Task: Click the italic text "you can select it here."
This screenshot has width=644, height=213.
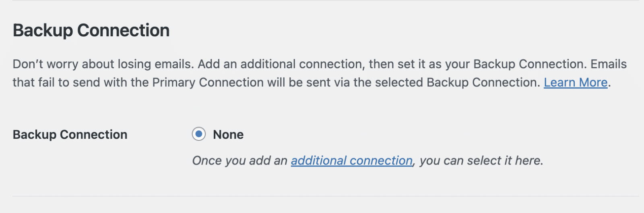Action: coord(481,161)
